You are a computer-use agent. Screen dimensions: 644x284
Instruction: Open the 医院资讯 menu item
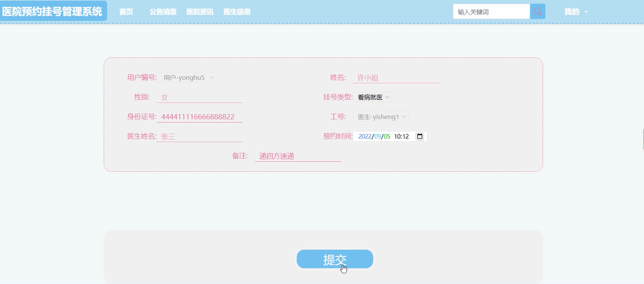click(200, 11)
